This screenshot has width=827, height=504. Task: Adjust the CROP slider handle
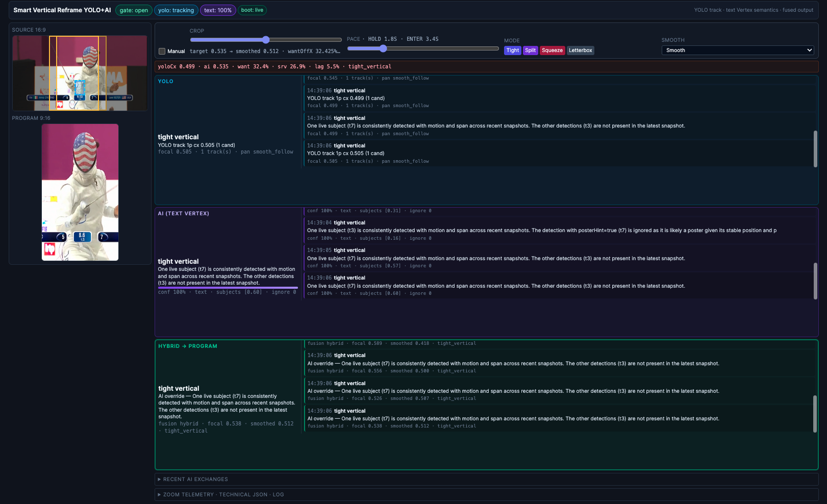pyautogui.click(x=266, y=40)
